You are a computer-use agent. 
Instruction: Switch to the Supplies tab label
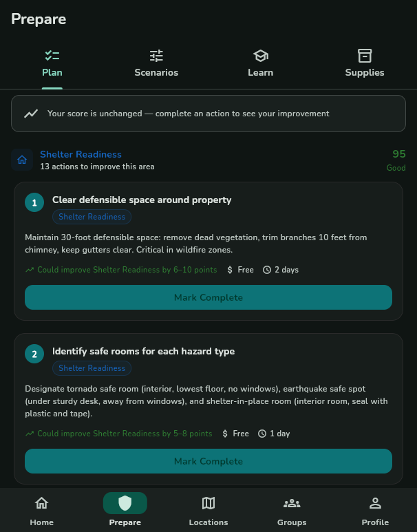(x=365, y=72)
